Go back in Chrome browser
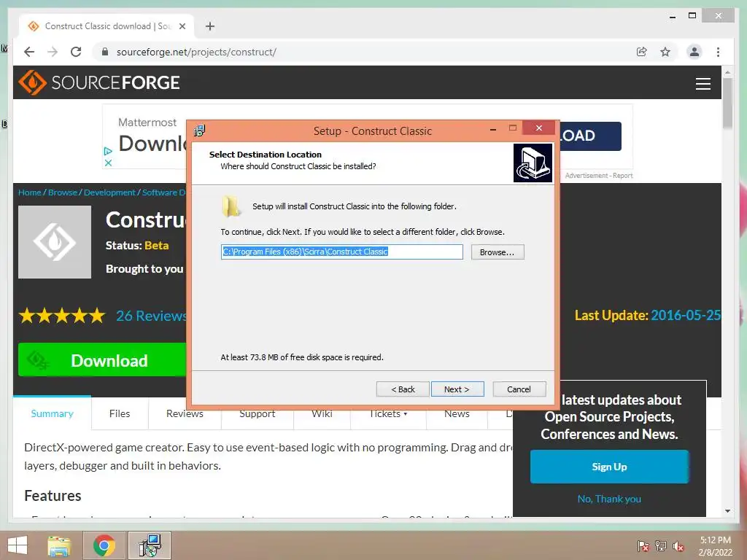The width and height of the screenshot is (747, 560). click(29, 52)
